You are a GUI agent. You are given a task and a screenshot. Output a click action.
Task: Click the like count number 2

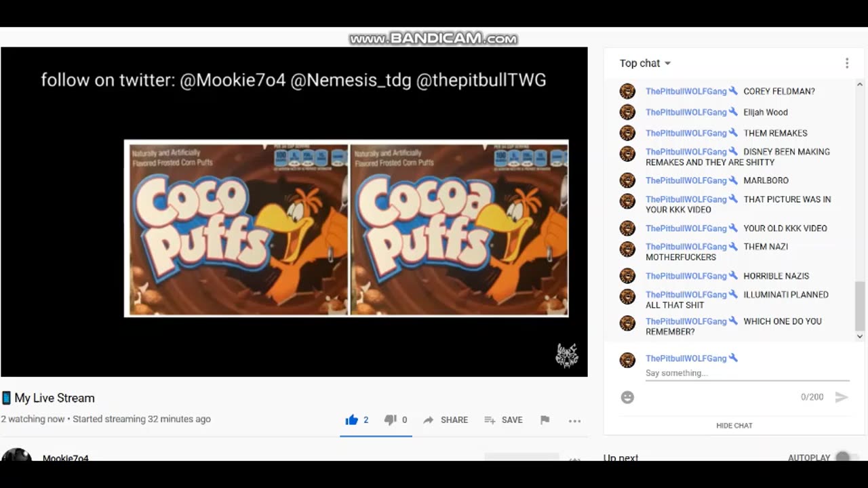coord(366,420)
